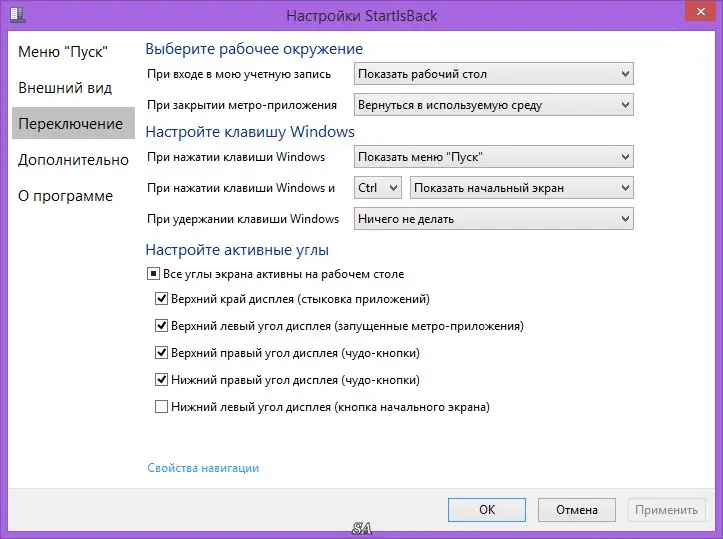Click the Настройте активные углы heading
This screenshot has height=539, width=723.
(x=237, y=249)
